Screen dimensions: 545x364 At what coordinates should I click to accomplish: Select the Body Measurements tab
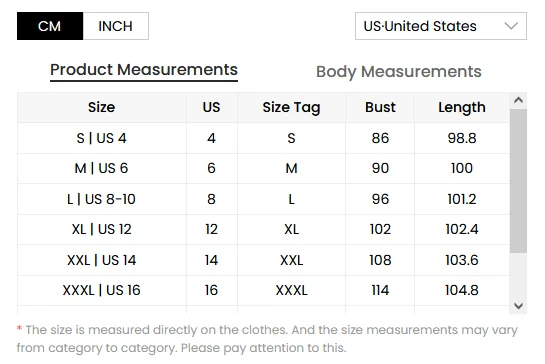coord(399,72)
